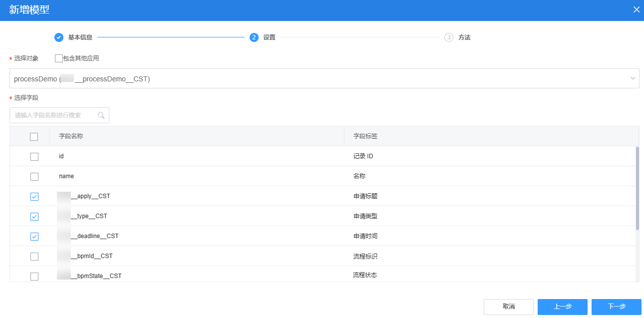644x318 pixels.
Task: Check the name field checkbox
Action: click(x=34, y=176)
